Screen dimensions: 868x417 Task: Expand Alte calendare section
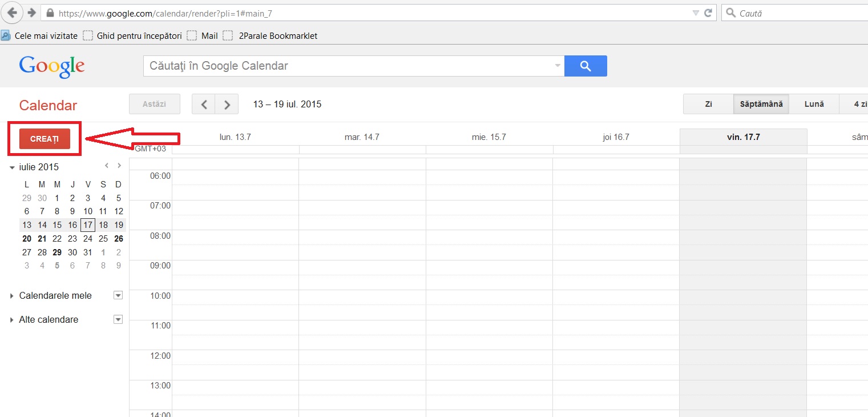tap(12, 320)
